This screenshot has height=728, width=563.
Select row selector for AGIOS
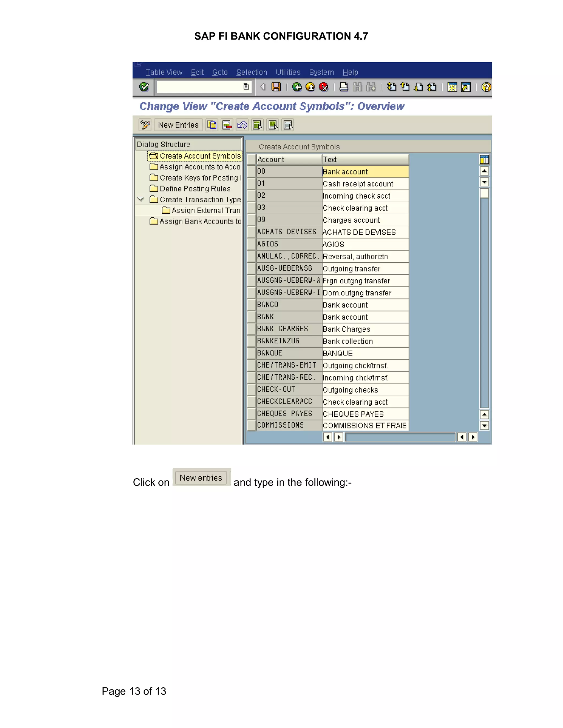click(252, 244)
